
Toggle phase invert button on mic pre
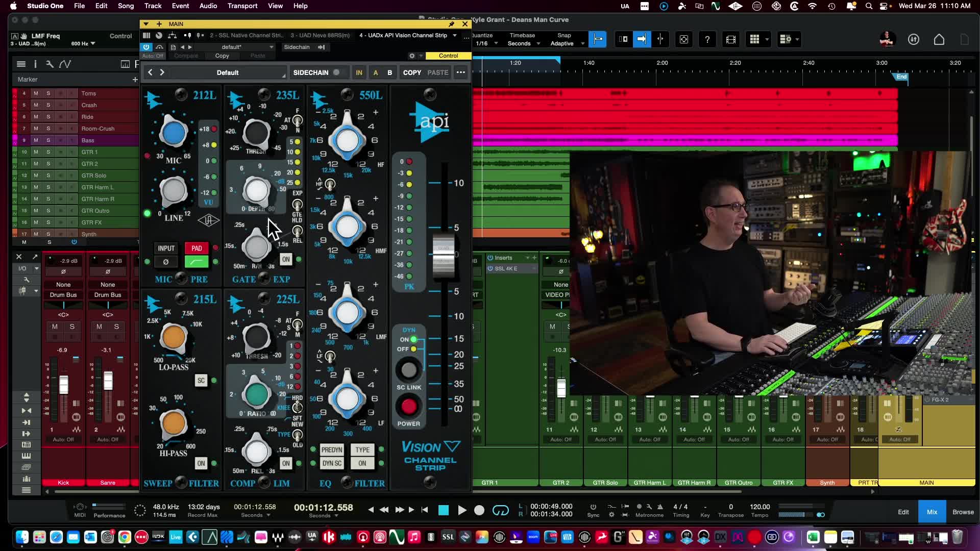166,262
